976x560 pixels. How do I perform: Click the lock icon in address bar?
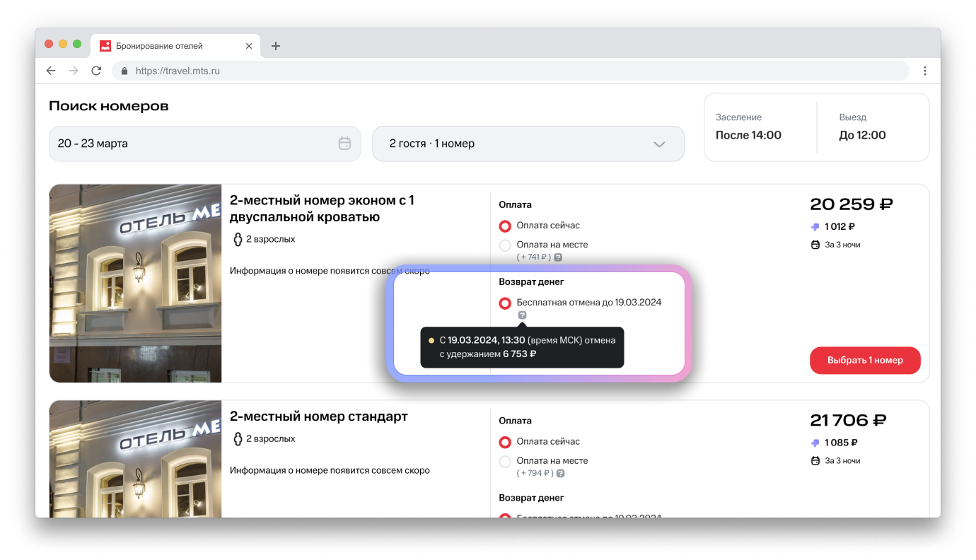(x=125, y=71)
